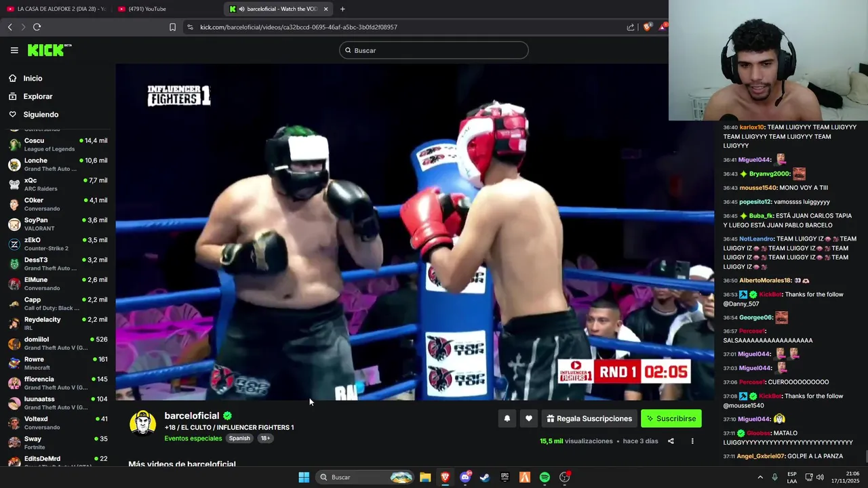Open Siguiendo in sidebar
The image size is (868, 488).
41,115
